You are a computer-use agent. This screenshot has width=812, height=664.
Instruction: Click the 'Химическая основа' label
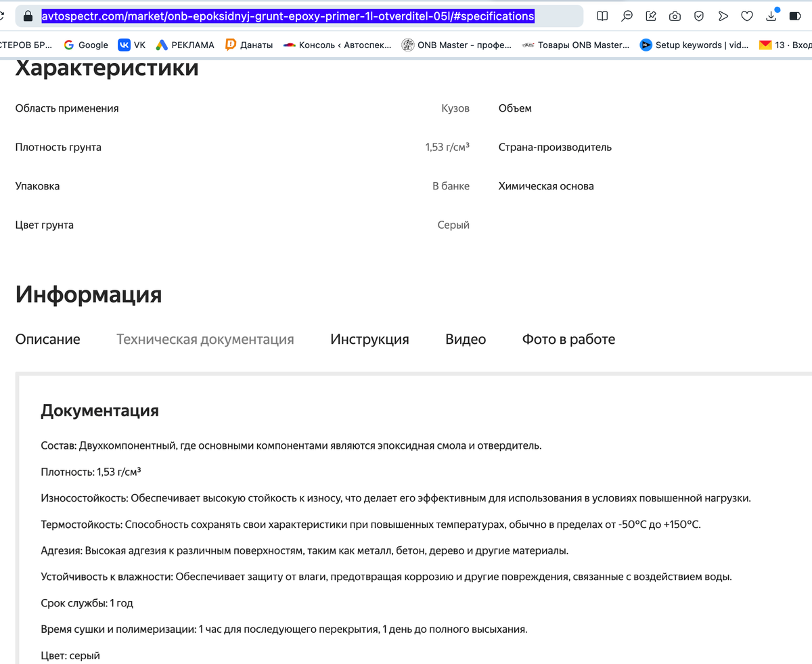tap(546, 186)
